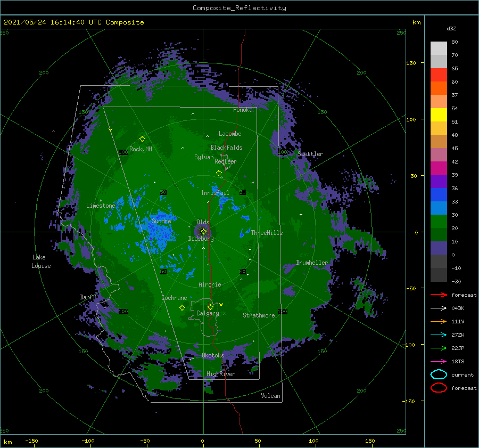Pick the bright yellow 54 dBZ swatch
Viewport: 479px width, 448px height.
tap(439, 115)
